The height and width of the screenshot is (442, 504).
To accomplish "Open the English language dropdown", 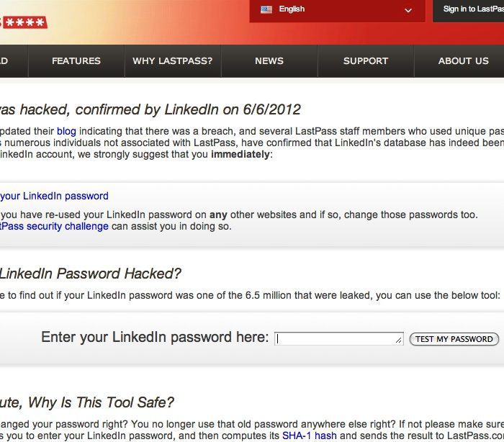I will [337, 10].
